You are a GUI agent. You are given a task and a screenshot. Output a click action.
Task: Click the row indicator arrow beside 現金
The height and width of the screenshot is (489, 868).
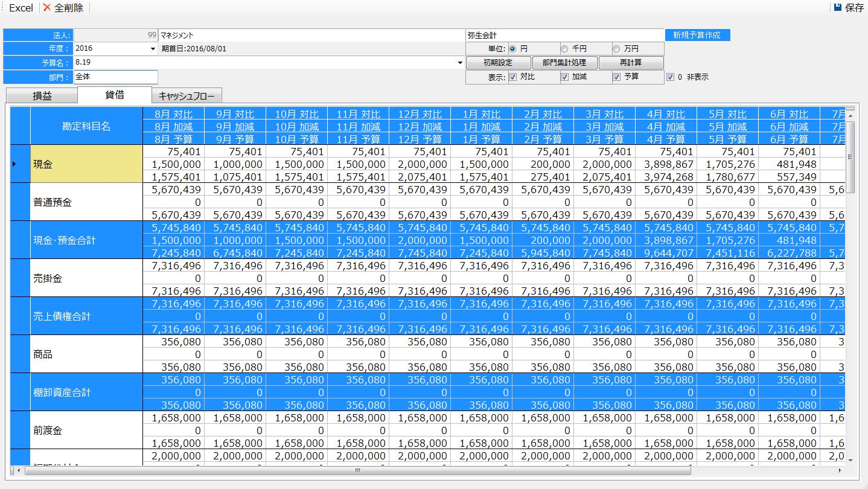tap(14, 164)
